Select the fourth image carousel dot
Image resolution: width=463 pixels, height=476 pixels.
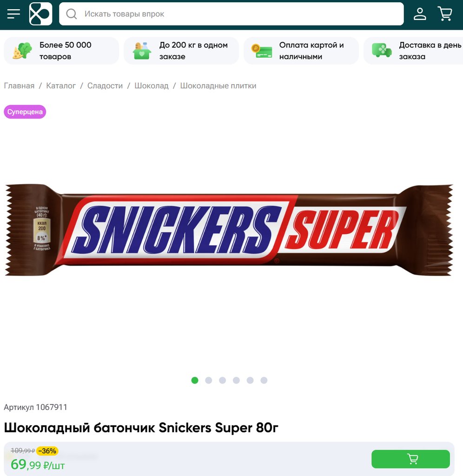pos(236,380)
